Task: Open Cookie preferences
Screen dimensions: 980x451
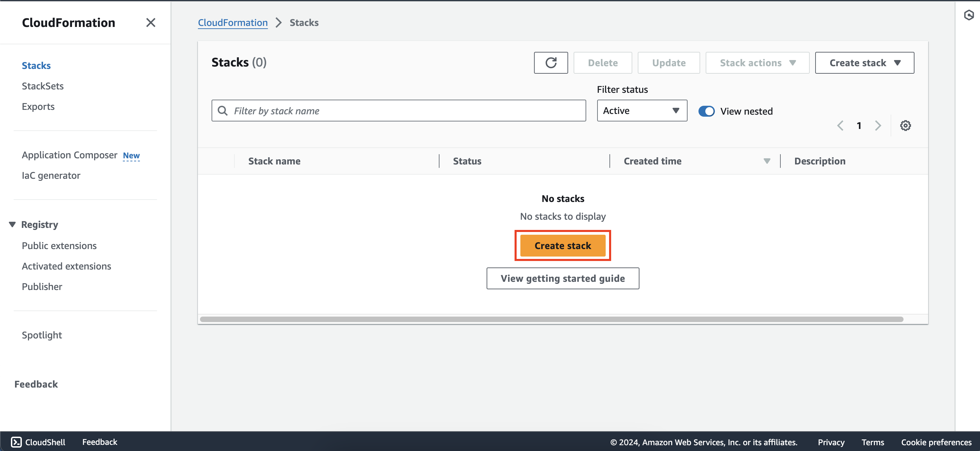Action: point(936,442)
